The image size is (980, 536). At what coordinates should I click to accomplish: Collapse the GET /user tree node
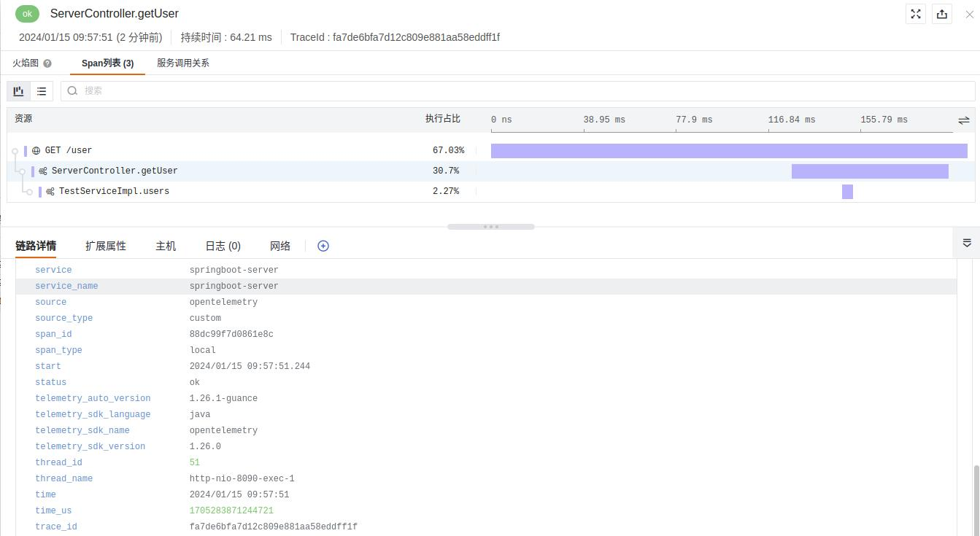pos(15,151)
